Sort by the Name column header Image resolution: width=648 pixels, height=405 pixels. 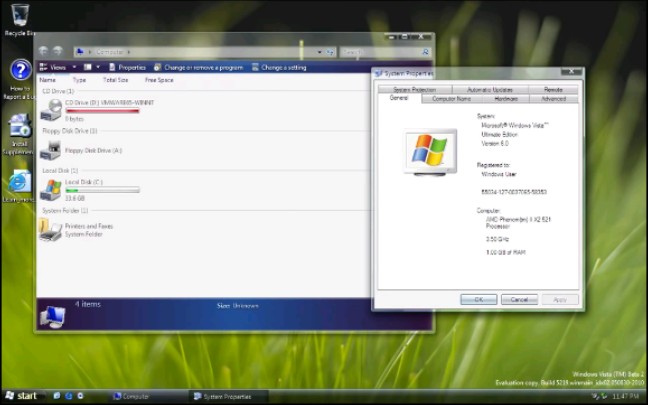click(x=48, y=80)
